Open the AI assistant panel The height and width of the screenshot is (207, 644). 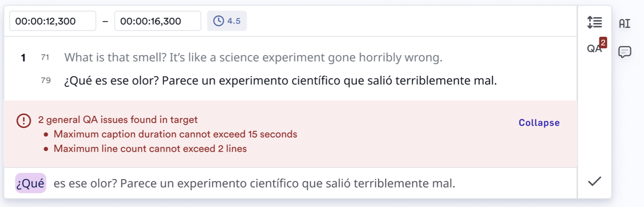tap(625, 23)
